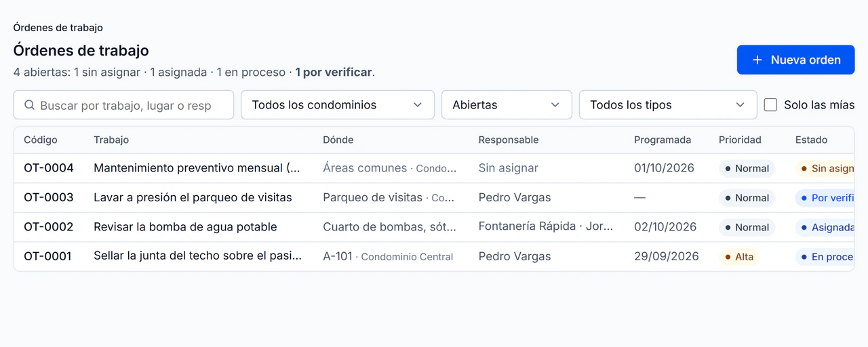Click the Asignada status badge
This screenshot has width=868, height=347.
tap(825, 227)
